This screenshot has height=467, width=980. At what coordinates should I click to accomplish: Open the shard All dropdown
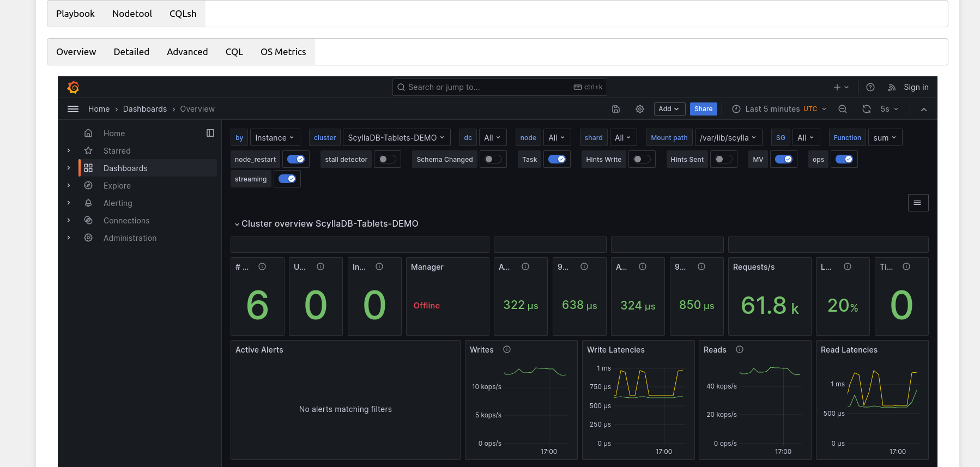point(623,137)
